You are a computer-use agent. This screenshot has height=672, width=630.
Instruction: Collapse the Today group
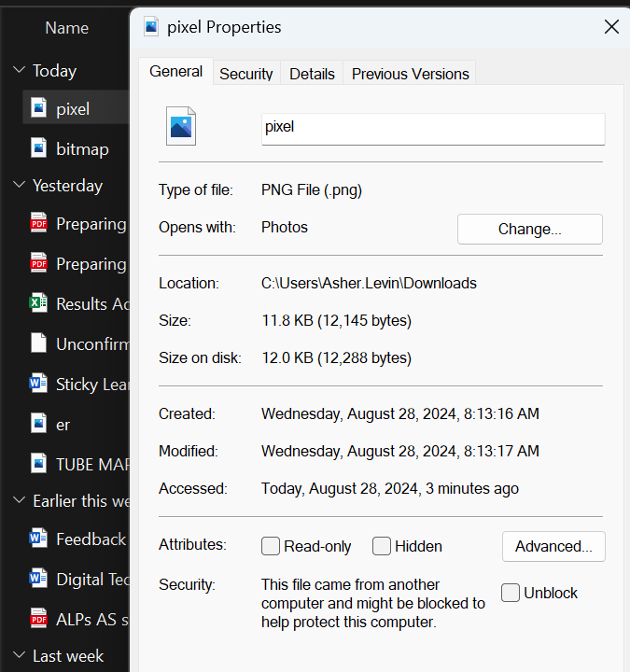pos(19,71)
